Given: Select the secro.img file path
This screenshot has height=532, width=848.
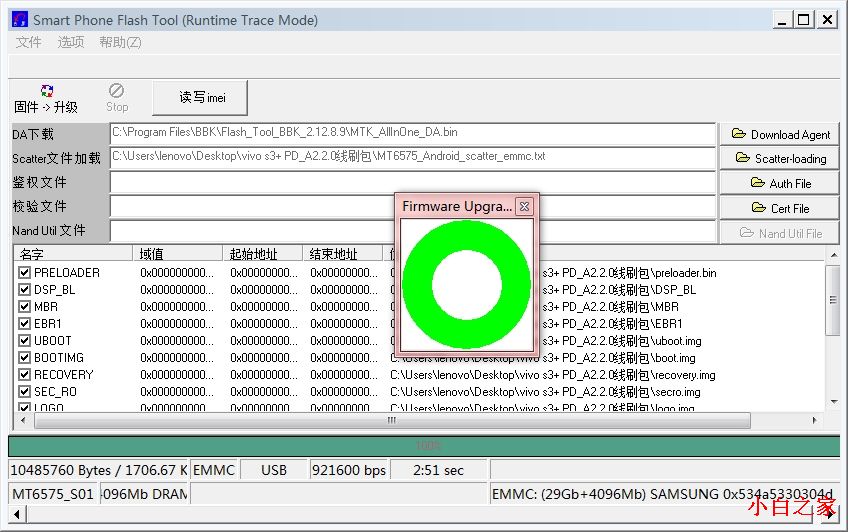Looking at the screenshot, I should coord(545,391).
